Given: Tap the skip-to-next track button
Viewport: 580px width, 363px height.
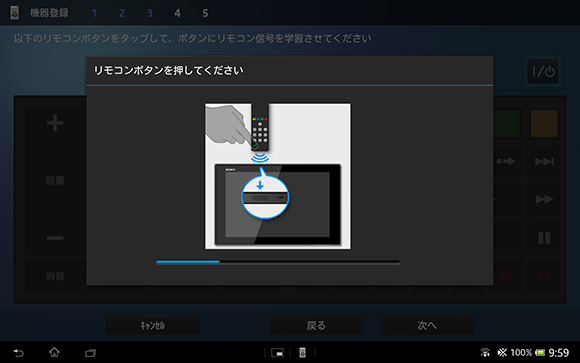Looking at the screenshot, I should [x=544, y=161].
